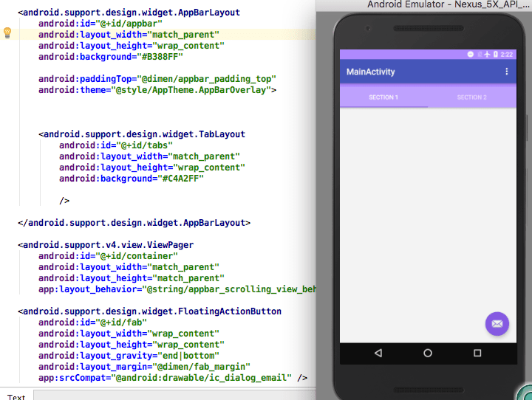Screen dimensions: 532x400
Task: Tap the Android home circle button
Action: 428,354
